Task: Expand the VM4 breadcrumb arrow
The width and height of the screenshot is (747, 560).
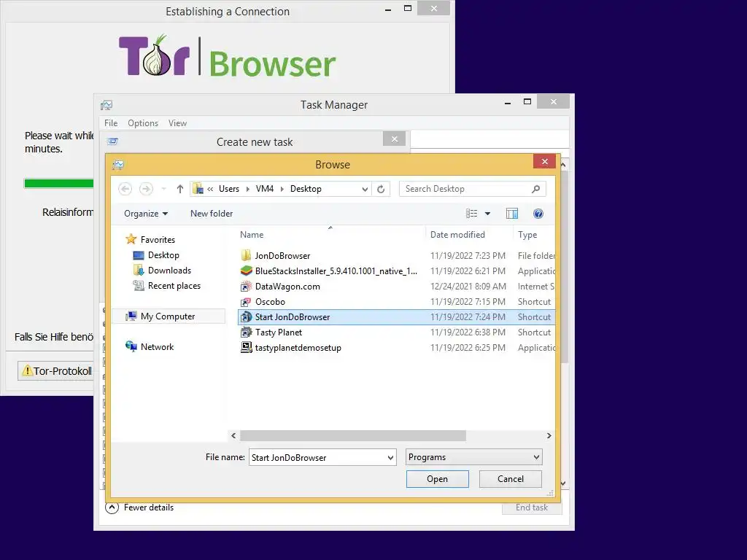Action: (x=282, y=189)
